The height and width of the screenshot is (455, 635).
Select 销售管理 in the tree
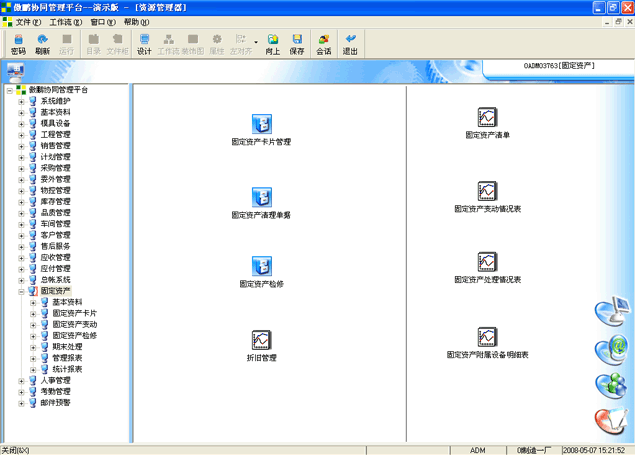point(55,145)
